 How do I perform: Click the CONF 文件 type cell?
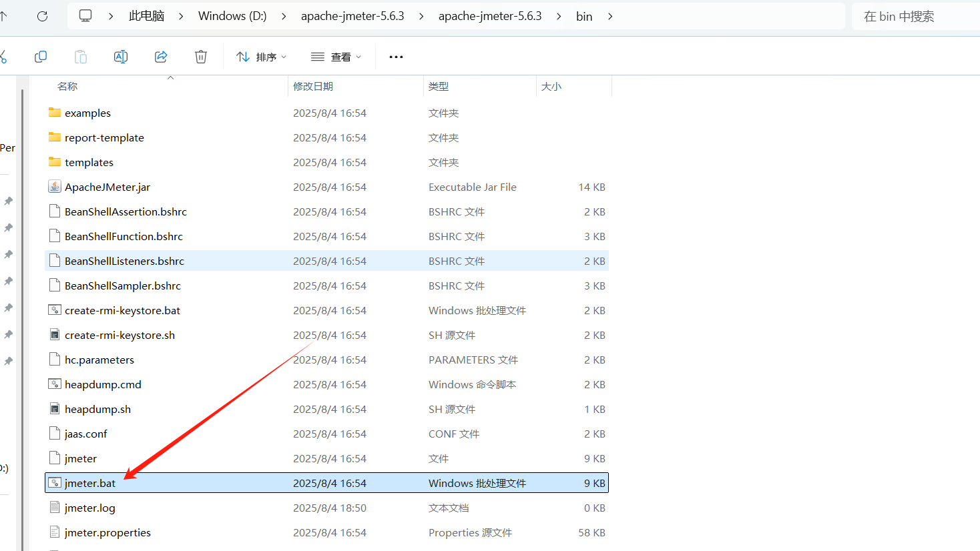pos(454,434)
